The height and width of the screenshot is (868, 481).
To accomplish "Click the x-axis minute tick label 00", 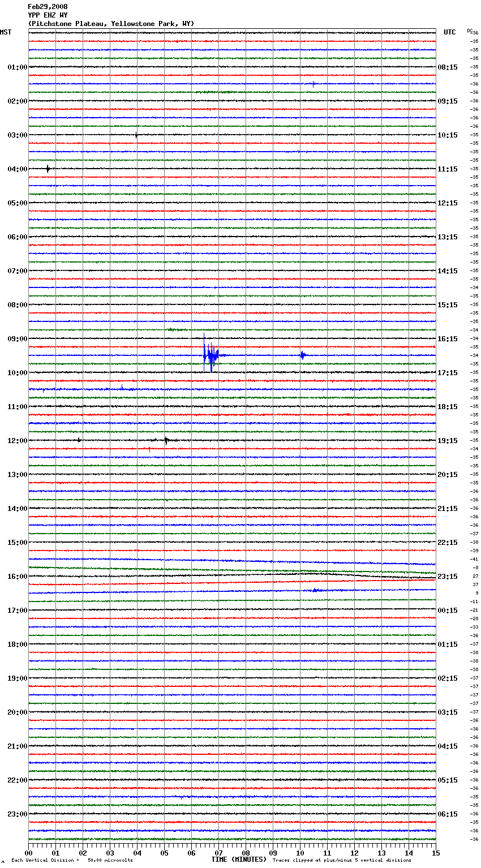I will 28,853.
